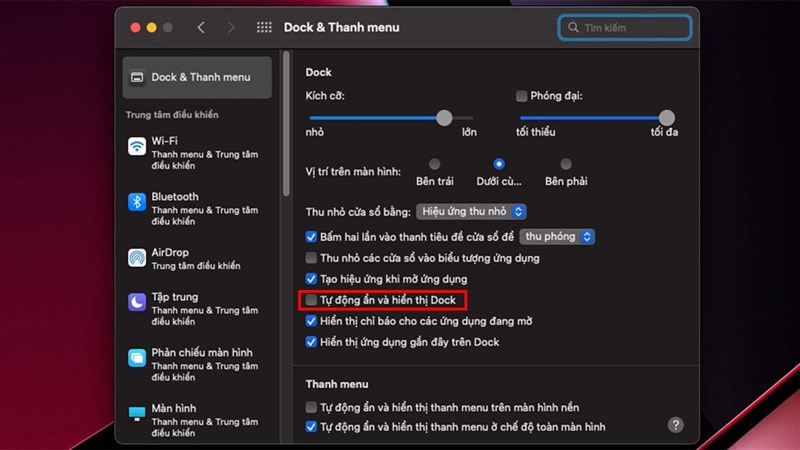The width and height of the screenshot is (800, 450).
Task: Open Phản chiếu màn hình sidebar entry
Action: click(x=197, y=364)
